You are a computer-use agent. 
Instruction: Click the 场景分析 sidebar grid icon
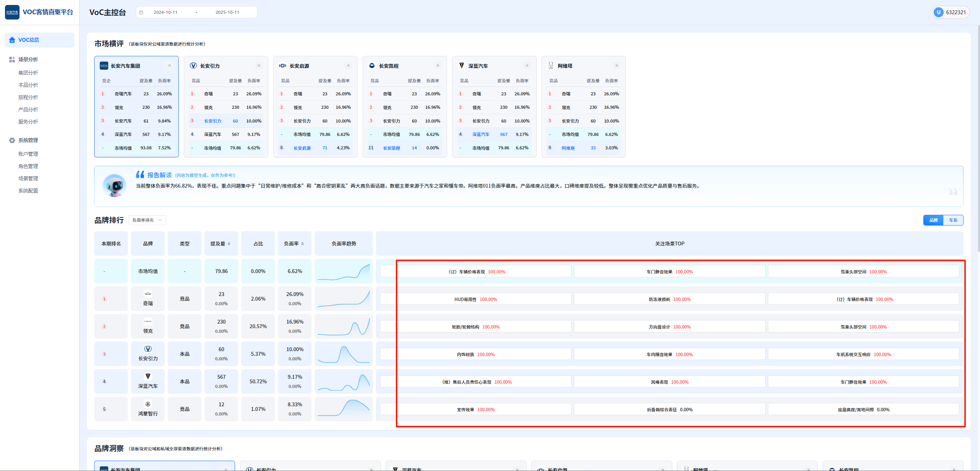pos(12,59)
